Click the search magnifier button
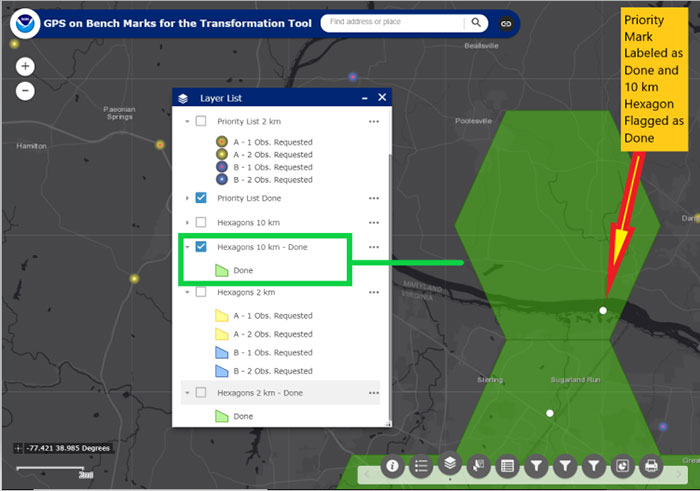Viewport: 700px width, 491px height. pos(478,21)
